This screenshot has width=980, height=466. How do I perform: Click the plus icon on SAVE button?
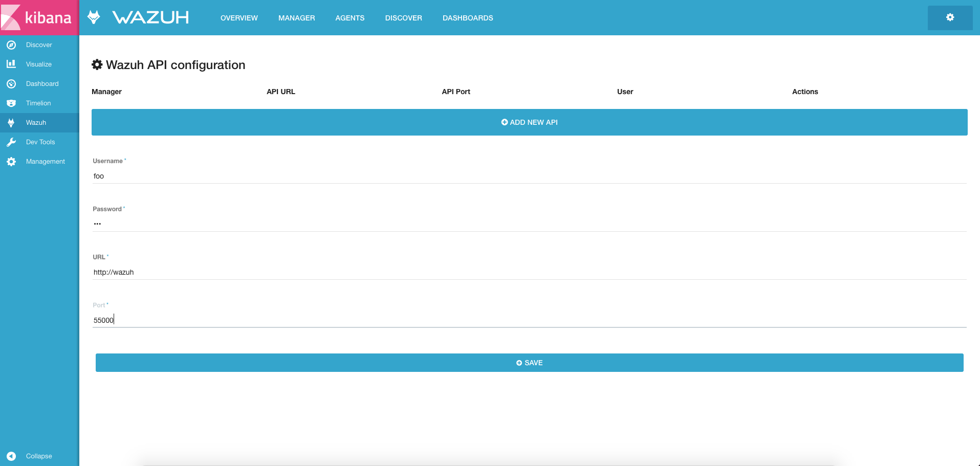click(519, 363)
